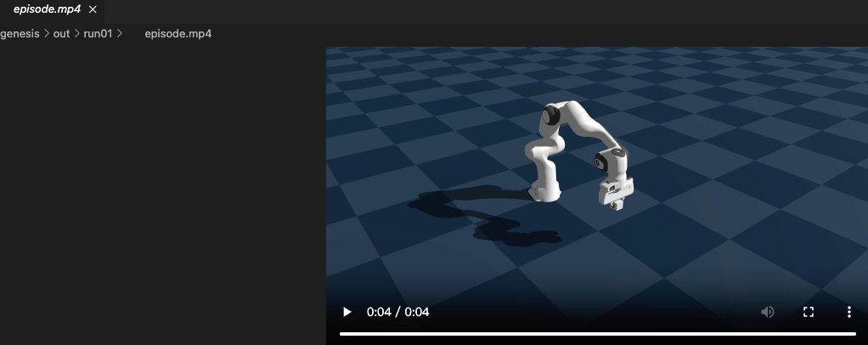Open video more options menu
The image size is (868, 345).
pos(848,312)
